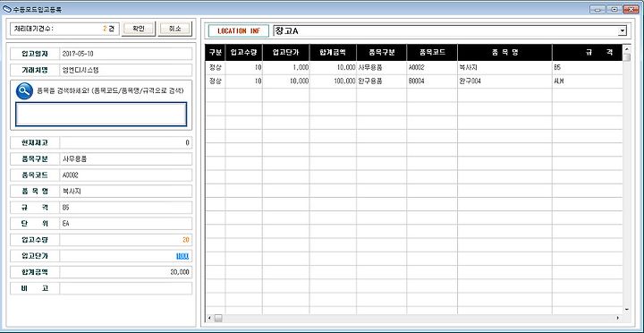Click the 합계금액 field showing 20,000
The image size is (644, 333).
(x=126, y=272)
